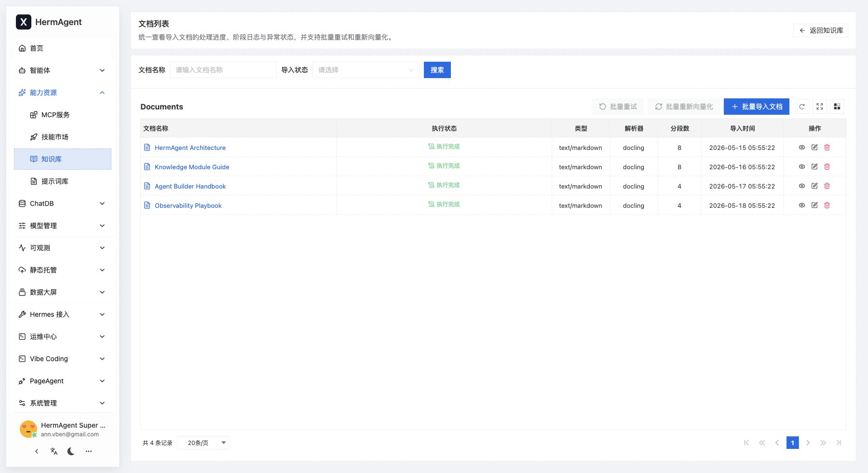Go to previous page
Image resolution: width=868 pixels, height=473 pixels.
click(x=777, y=443)
